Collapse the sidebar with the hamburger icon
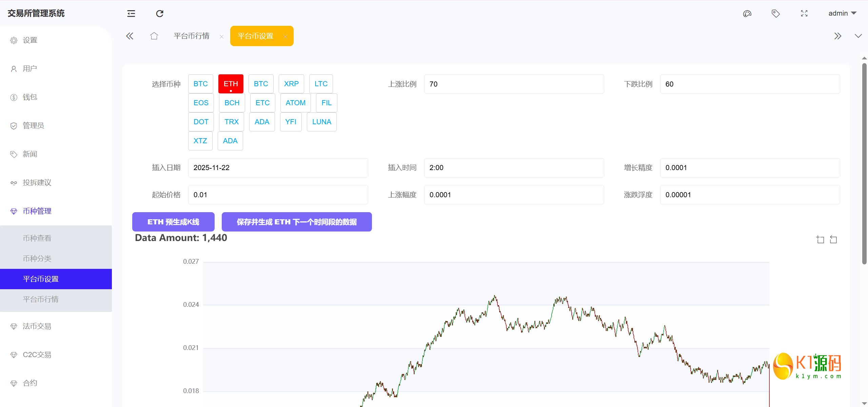Screen dimensions: 868x407 pos(131,14)
